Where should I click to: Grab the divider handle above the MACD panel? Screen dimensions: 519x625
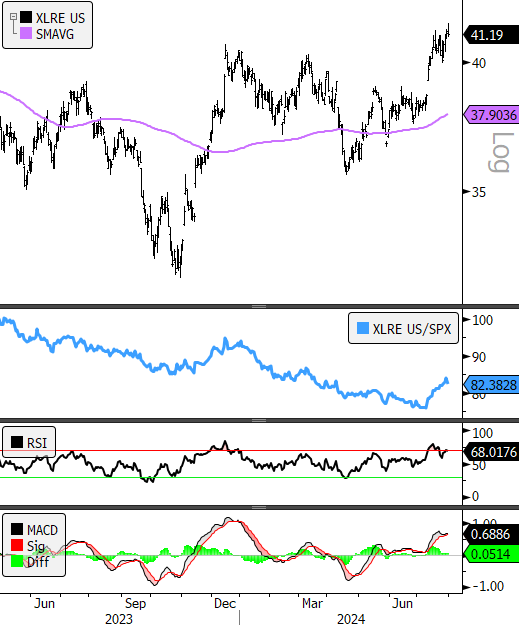259,507
